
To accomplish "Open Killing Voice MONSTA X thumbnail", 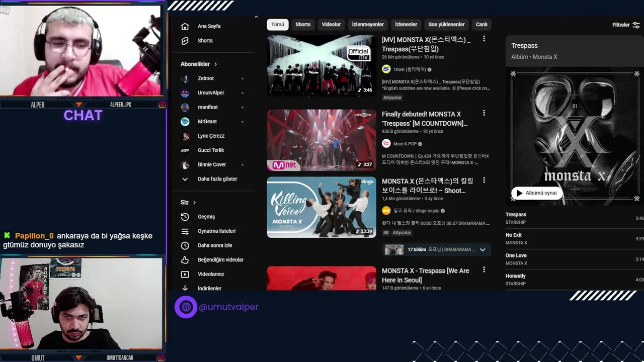I will 321,207.
